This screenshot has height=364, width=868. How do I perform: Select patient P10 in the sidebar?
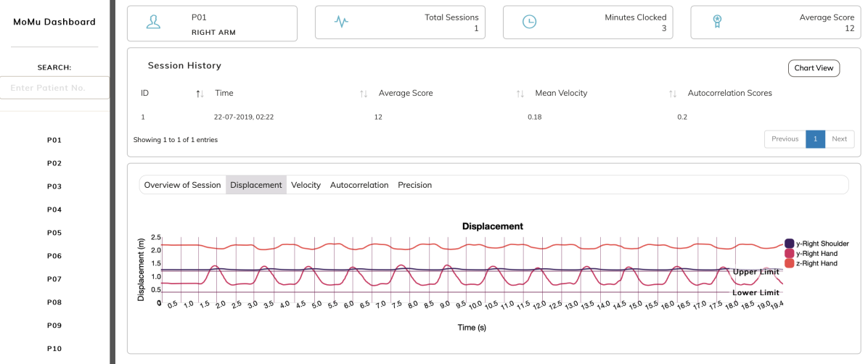point(54,349)
